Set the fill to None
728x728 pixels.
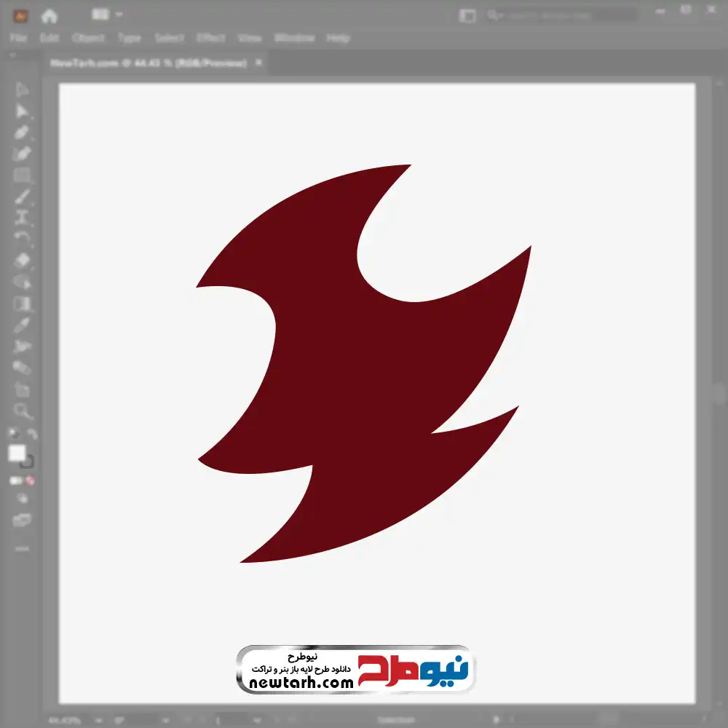pos(31,481)
